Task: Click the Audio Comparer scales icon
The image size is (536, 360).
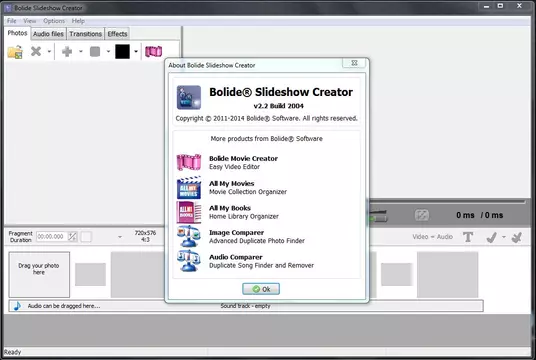Action: point(189,261)
